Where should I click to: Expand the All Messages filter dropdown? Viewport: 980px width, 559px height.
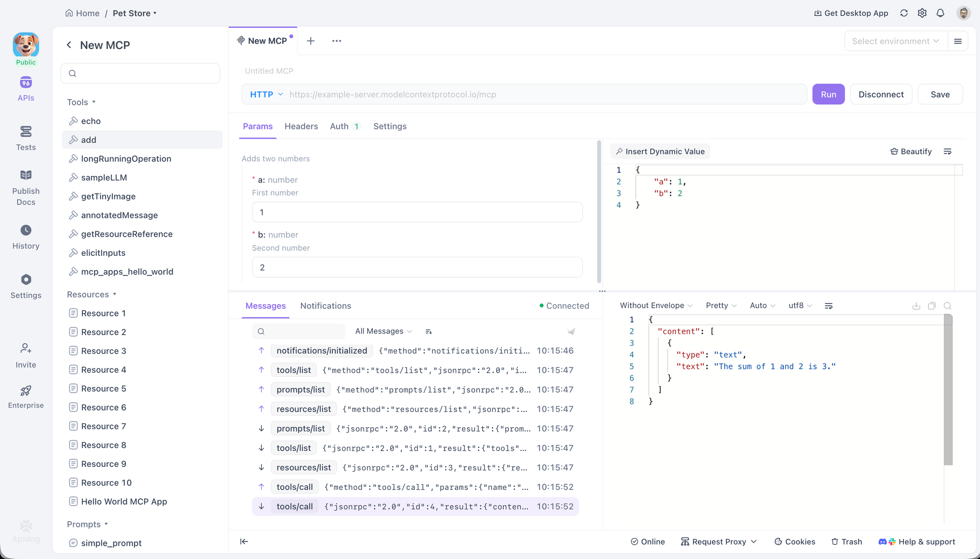coord(384,331)
